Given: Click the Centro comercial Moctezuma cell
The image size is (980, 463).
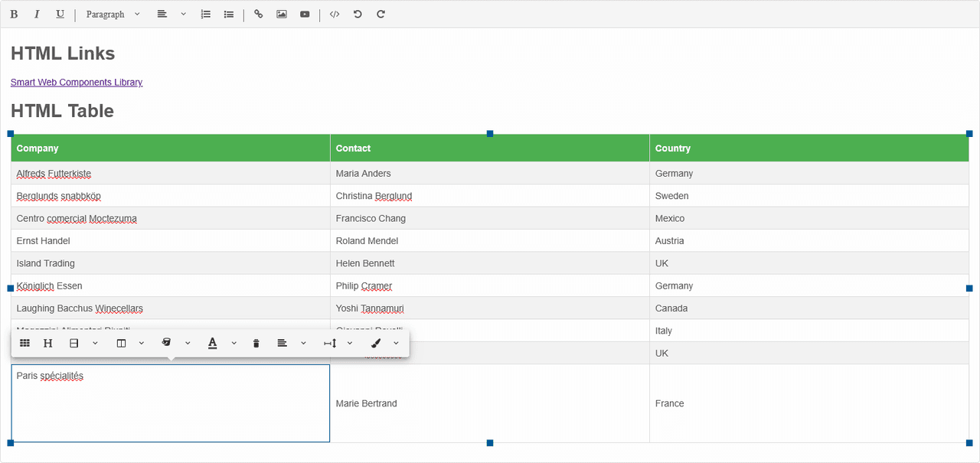Looking at the screenshot, I should 171,218.
